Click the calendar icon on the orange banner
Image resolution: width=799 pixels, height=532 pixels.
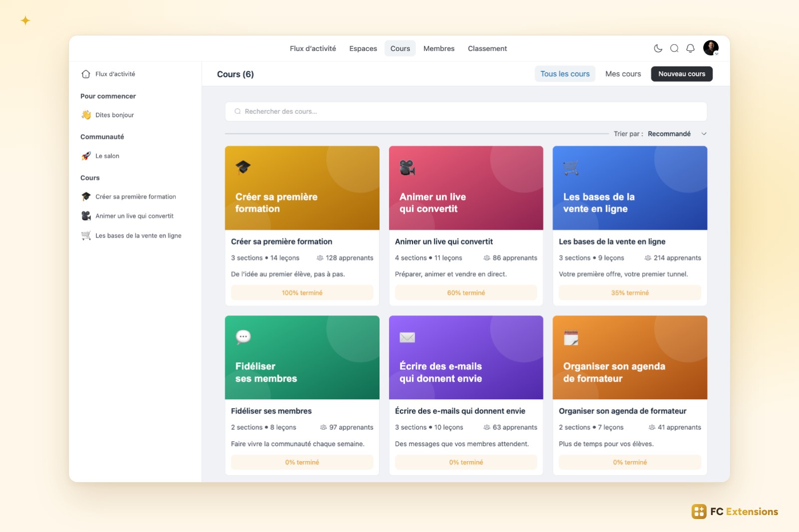(571, 337)
